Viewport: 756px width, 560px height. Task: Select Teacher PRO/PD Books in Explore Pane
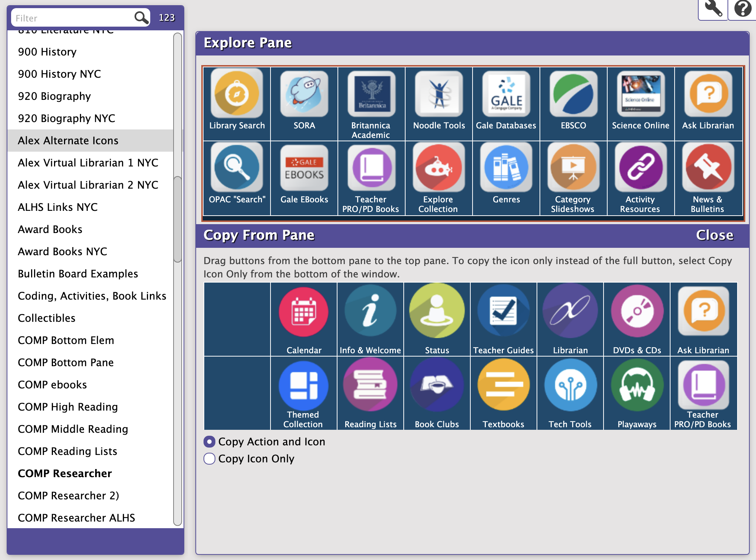[372, 168]
